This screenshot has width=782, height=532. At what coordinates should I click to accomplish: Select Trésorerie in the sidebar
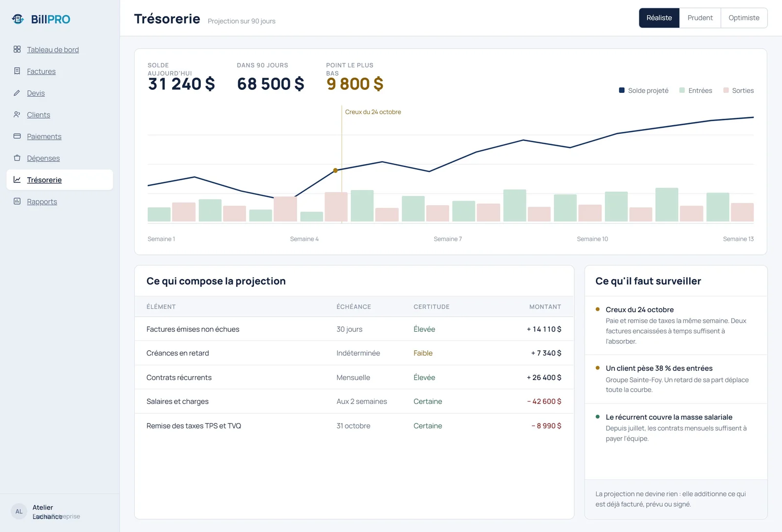click(x=60, y=180)
